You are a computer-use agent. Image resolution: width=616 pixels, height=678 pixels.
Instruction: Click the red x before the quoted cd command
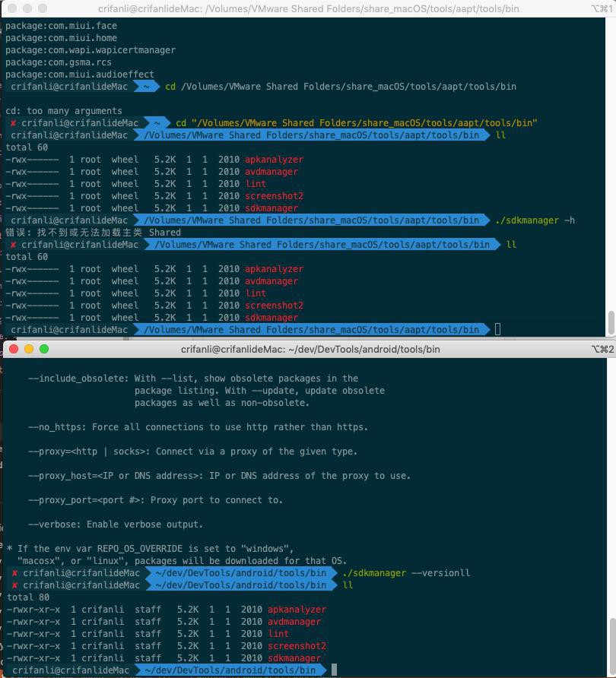[x=14, y=123]
